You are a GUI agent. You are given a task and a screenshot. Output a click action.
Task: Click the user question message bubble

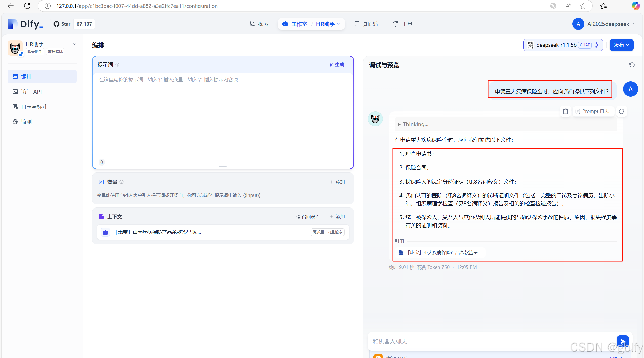click(x=552, y=91)
